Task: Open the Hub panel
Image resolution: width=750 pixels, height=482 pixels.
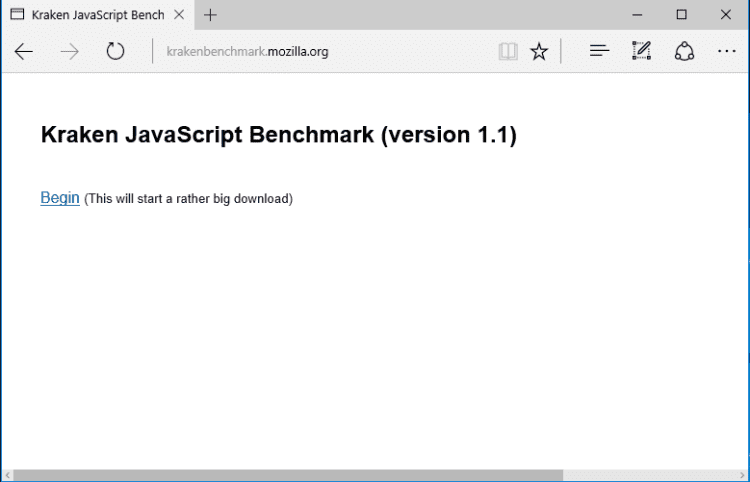Action: click(599, 52)
